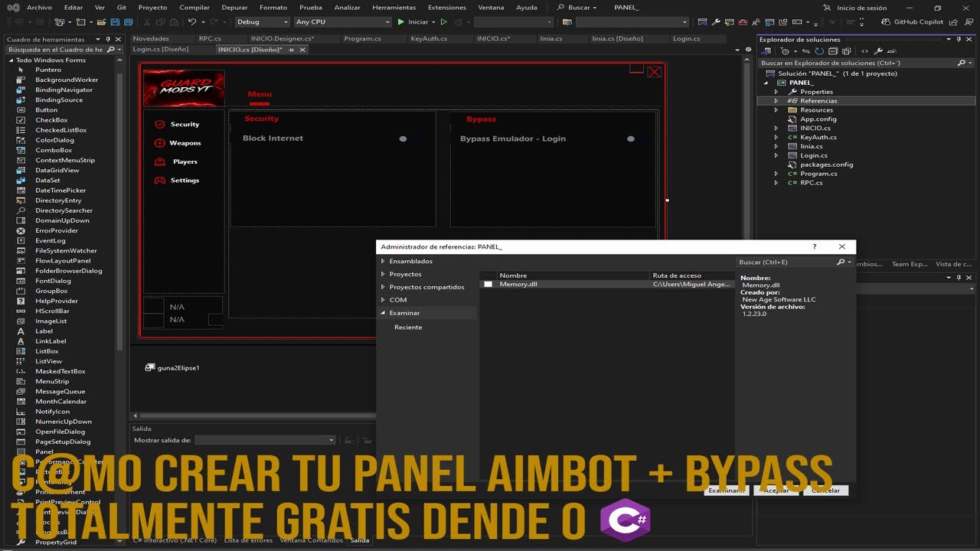Viewport: 980px width, 551px height.
Task: Click the Nombre column header
Action: 573,275
